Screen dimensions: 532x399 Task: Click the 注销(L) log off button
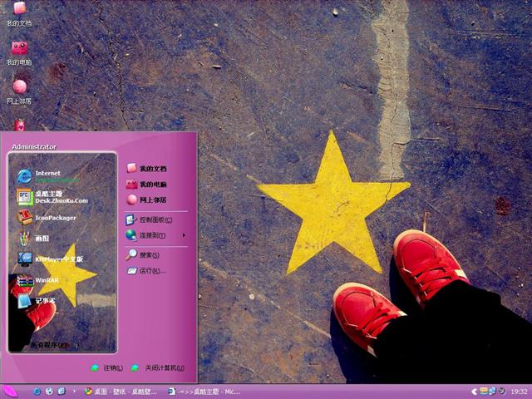tap(107, 367)
